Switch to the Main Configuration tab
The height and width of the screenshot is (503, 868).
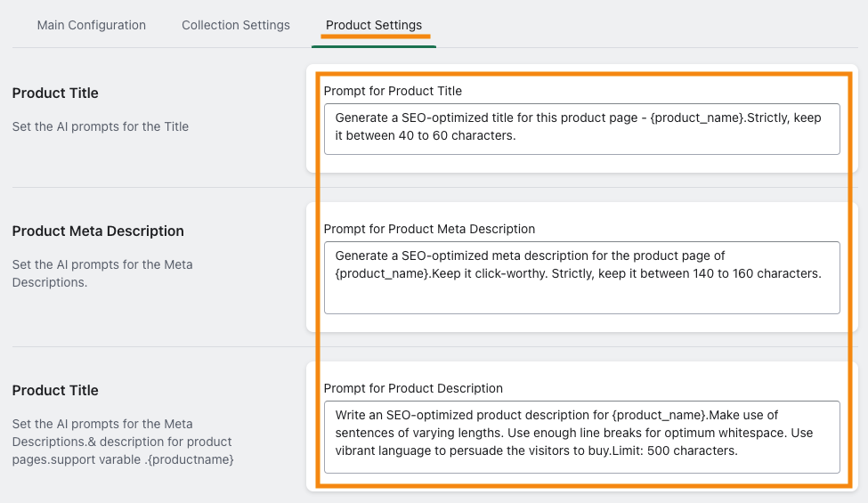click(92, 25)
